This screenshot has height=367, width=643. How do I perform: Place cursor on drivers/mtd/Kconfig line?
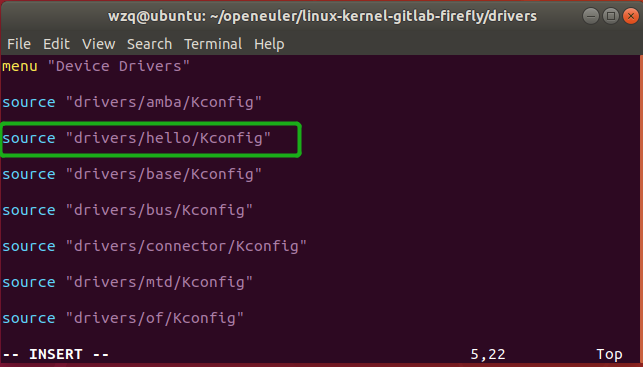point(127,283)
